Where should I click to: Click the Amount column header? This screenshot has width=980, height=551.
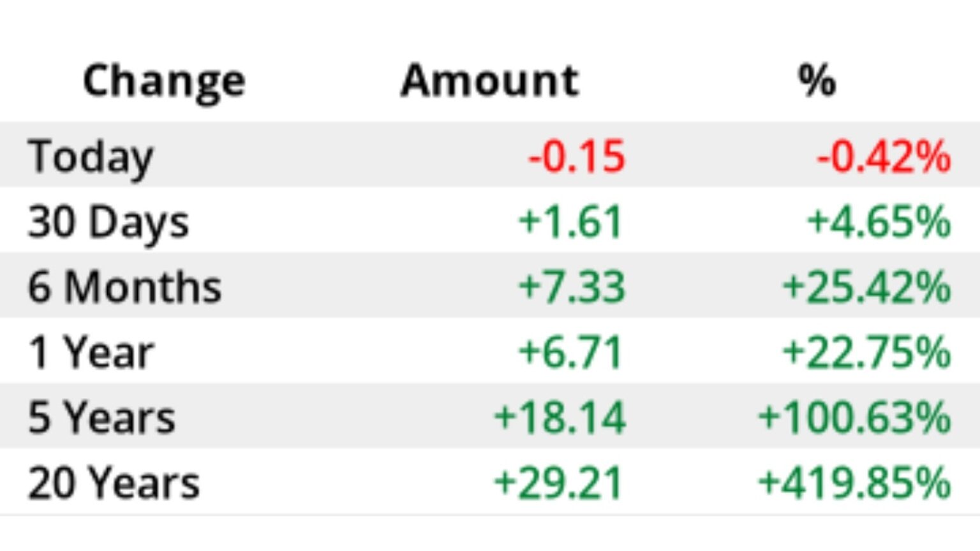tap(490, 81)
